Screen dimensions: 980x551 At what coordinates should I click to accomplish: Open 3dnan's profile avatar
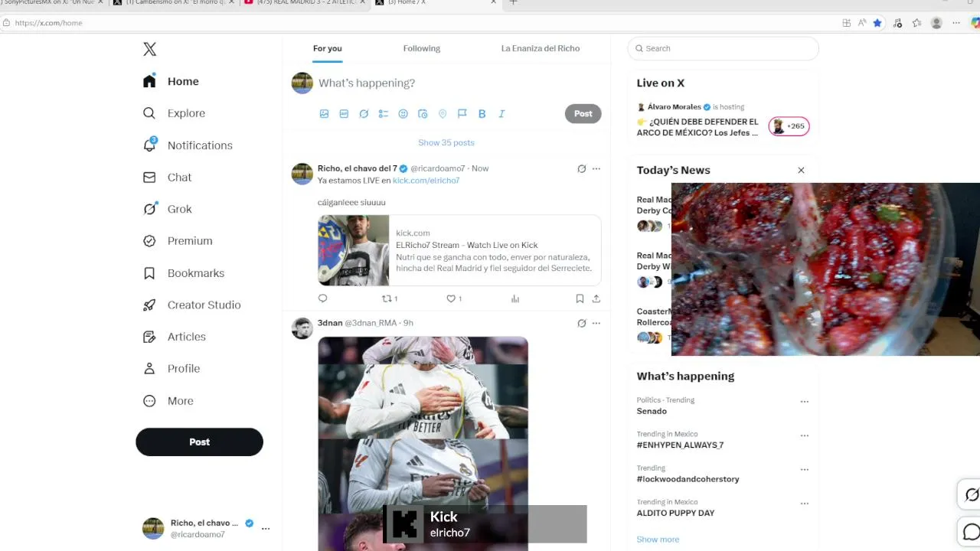click(x=302, y=328)
